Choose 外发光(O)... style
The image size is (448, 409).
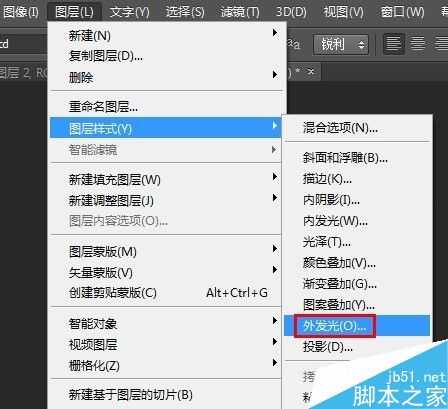357,326
